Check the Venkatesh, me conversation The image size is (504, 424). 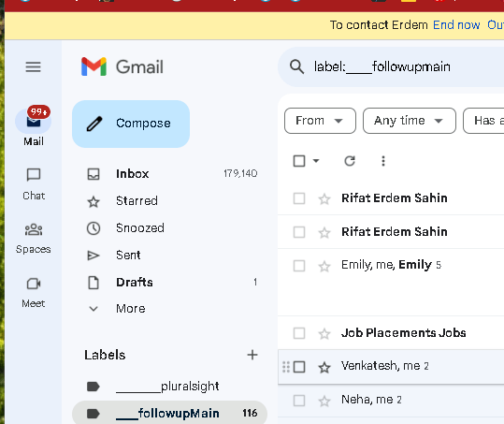click(299, 367)
